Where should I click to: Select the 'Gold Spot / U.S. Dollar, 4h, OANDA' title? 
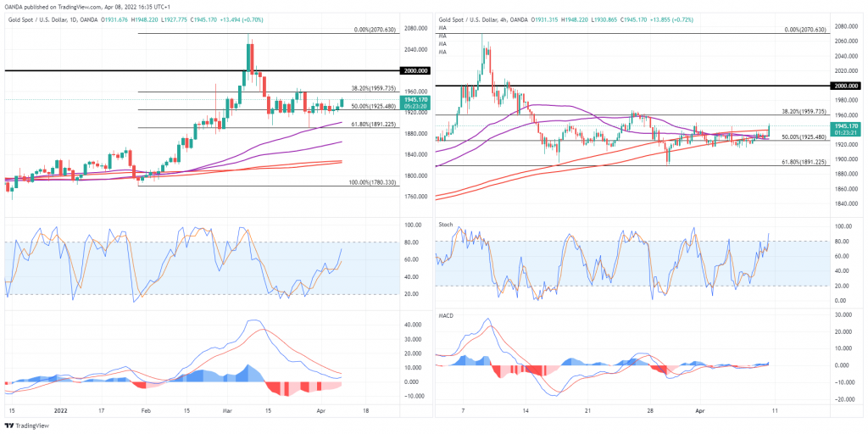[481, 20]
